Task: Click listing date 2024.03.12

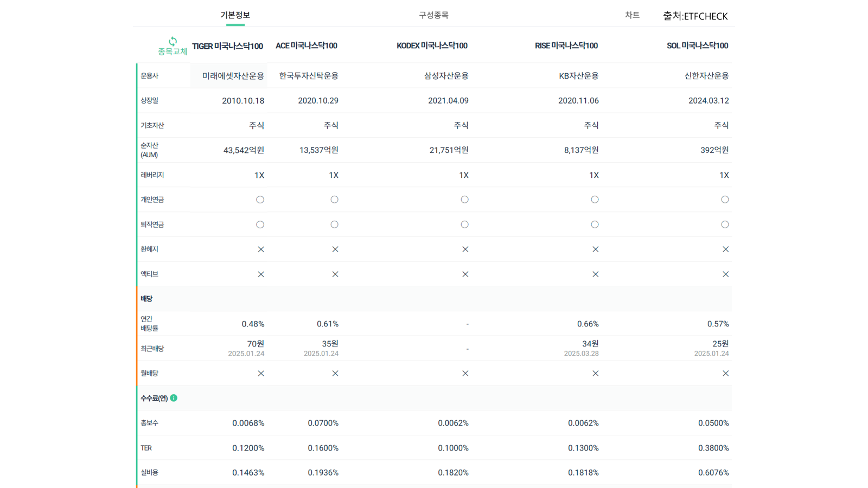Action: coord(709,101)
